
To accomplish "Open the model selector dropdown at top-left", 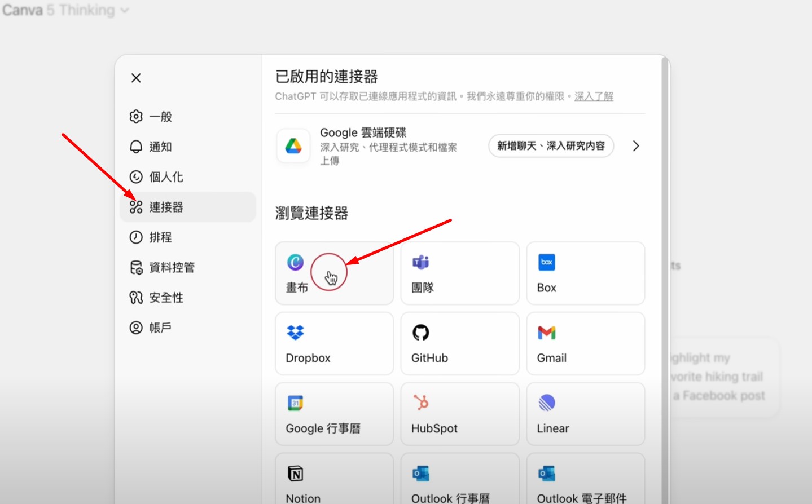I will 66,10.
